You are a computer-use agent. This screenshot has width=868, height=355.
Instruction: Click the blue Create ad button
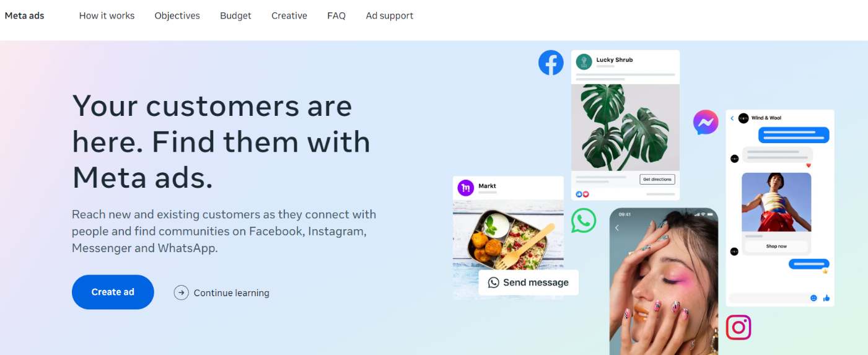[113, 292]
